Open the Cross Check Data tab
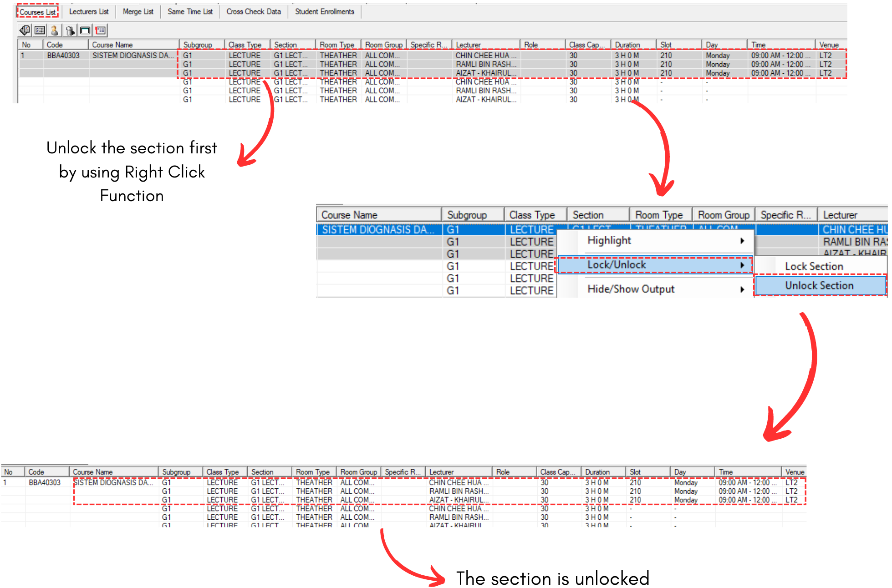Viewport: 892px width, 588px height. (254, 12)
